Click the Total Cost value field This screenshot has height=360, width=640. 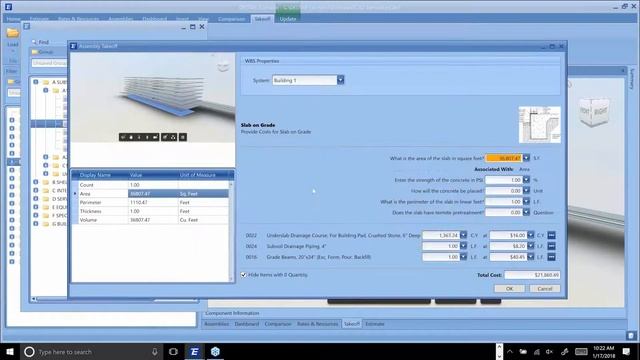[532, 275]
